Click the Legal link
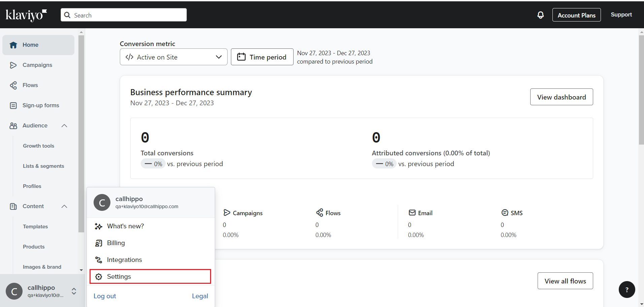 [200, 296]
